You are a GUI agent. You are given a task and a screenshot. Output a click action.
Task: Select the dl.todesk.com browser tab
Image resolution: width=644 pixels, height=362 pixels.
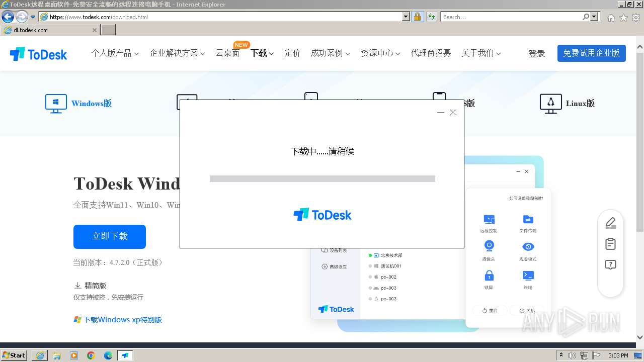click(50, 30)
